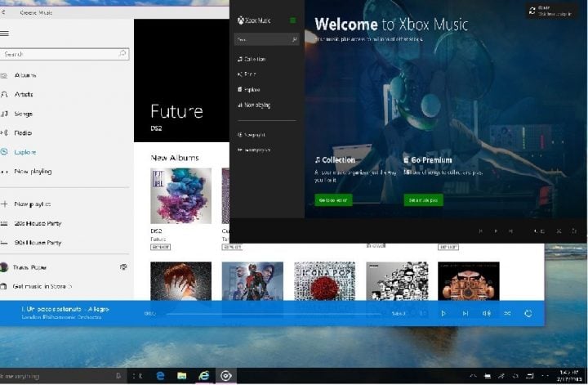Viewport: 588px width, 385px height.
Task: Open File Explorer from the taskbar
Action: [x=182, y=376]
